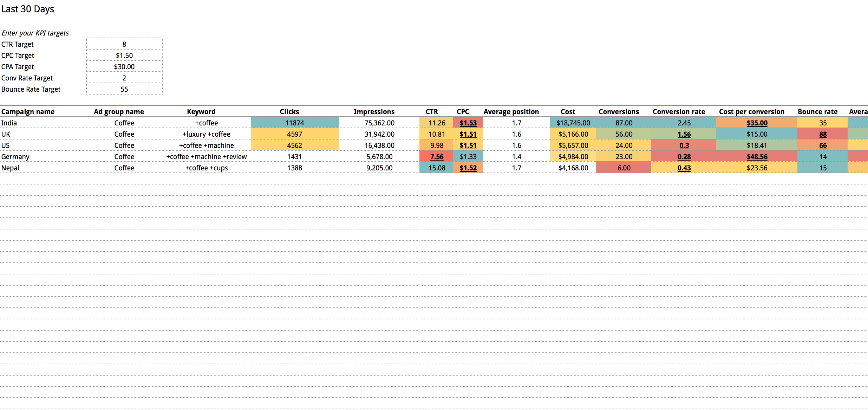
Task: Click the Campaign name column header
Action: (28, 112)
